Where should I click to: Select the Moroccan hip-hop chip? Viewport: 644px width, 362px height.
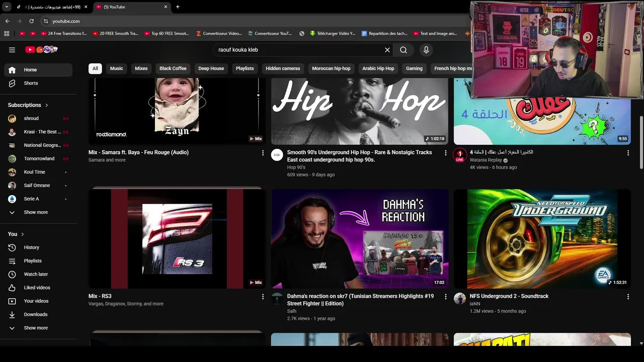331,68
